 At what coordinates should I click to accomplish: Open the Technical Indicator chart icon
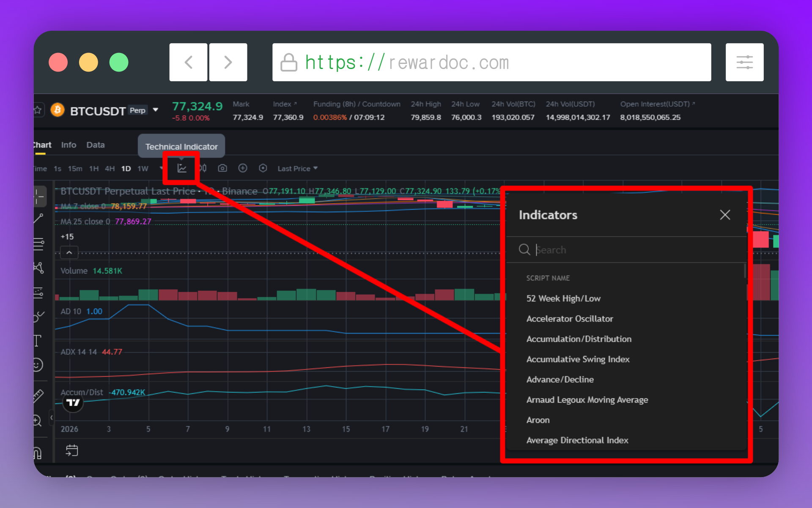[x=182, y=168]
